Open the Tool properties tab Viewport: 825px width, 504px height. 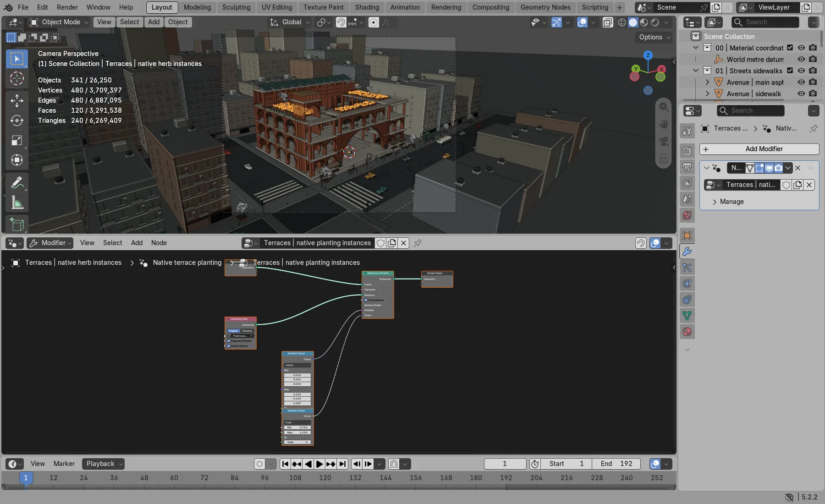click(687, 132)
